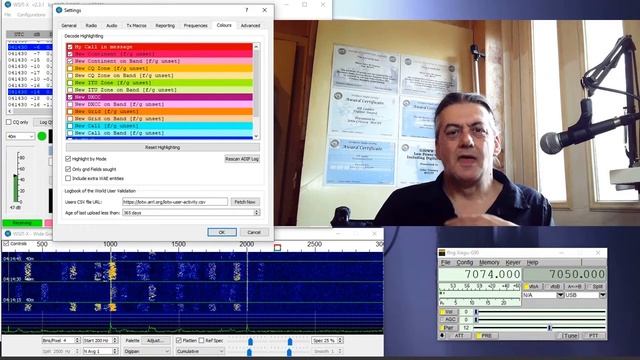Viewport: 640px width, 360px height.
Task: Toggle the 'CQ only' checkbox in WSJT-X
Action: click(9, 122)
